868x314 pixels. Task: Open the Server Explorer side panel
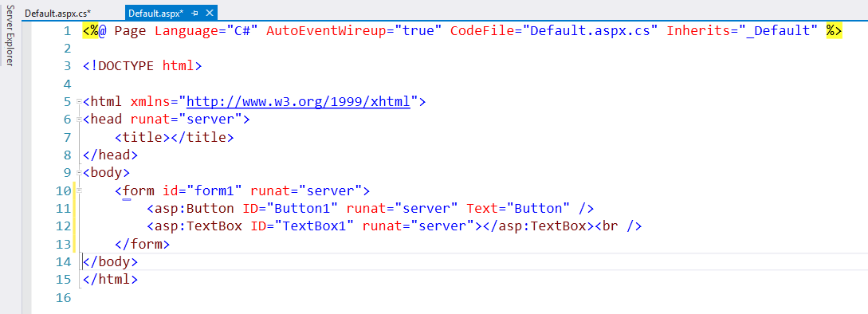coord(10,35)
